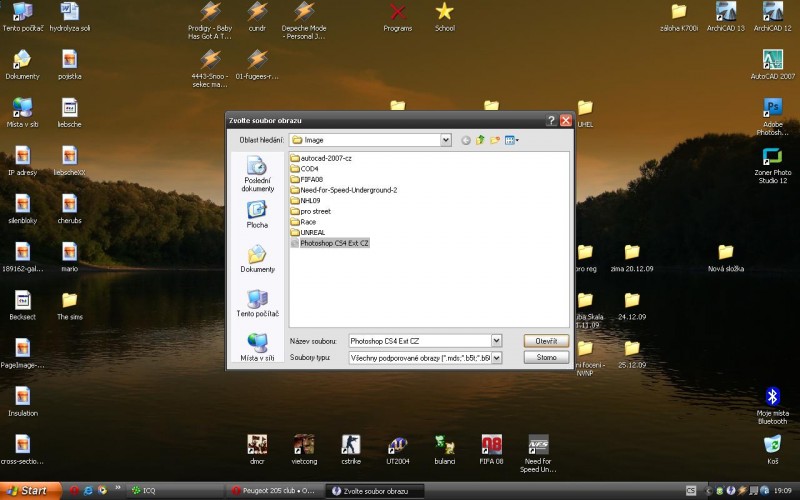Open Poslední dokumenty in places bar
The width and height of the screenshot is (800, 500).
click(257, 172)
